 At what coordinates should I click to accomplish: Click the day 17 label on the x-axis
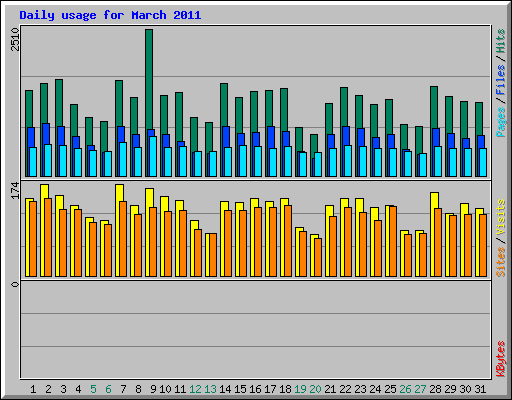[270, 389]
